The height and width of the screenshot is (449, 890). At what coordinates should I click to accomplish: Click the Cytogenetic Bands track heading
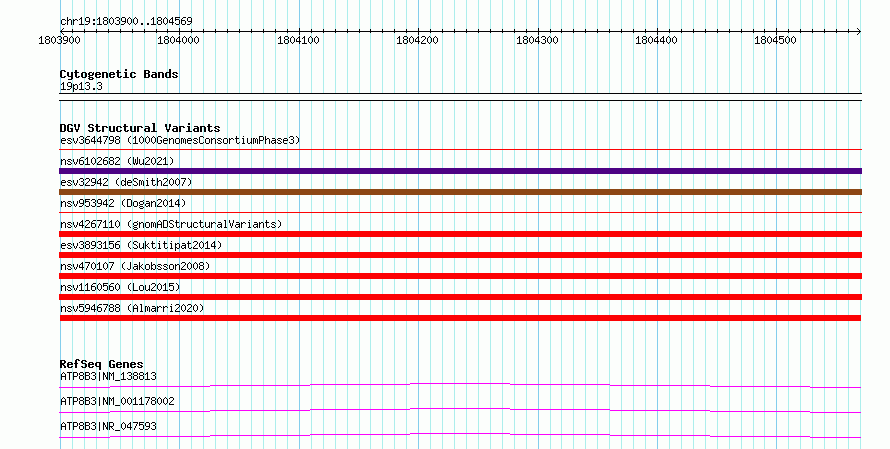(x=119, y=74)
